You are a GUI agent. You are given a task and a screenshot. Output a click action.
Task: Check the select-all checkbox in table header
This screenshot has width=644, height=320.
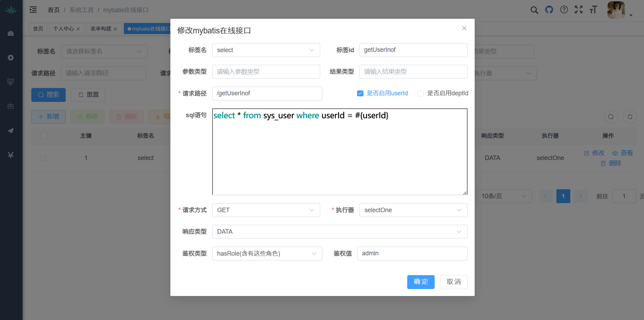43,136
